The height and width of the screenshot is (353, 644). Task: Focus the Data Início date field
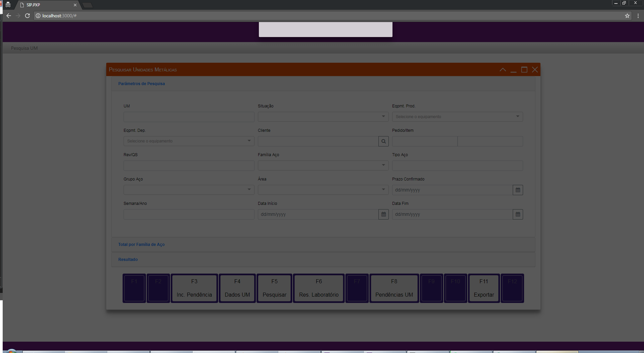click(x=318, y=214)
